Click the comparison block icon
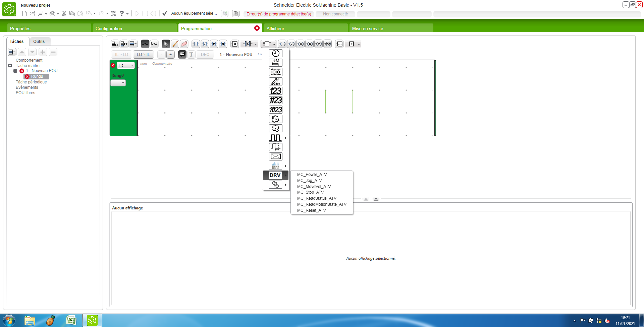644x327 pixels. pyautogui.click(x=235, y=44)
